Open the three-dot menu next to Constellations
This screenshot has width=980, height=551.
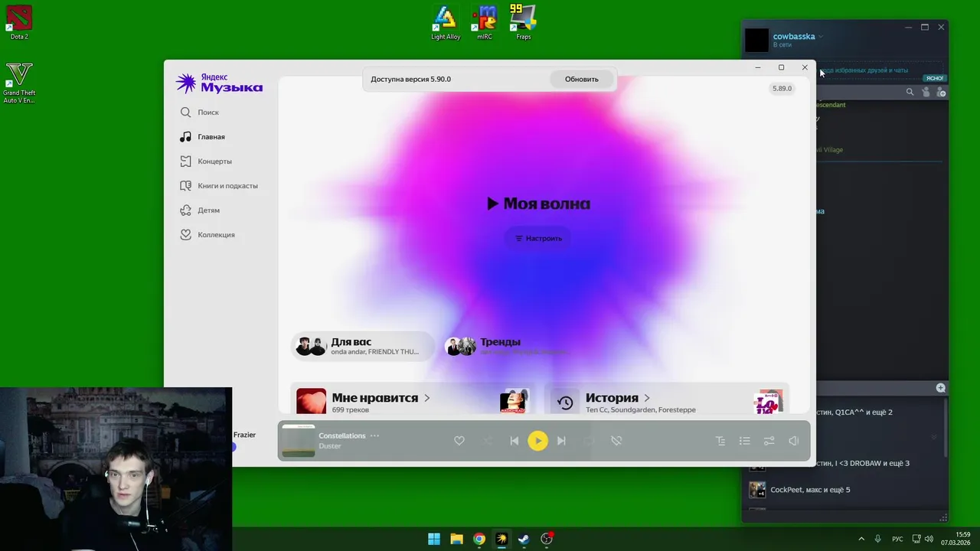click(x=374, y=435)
